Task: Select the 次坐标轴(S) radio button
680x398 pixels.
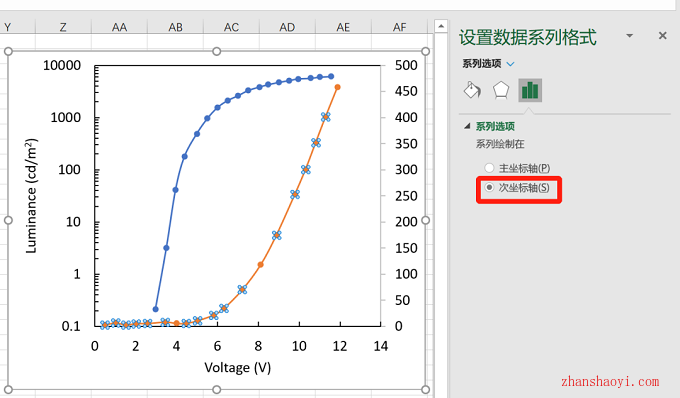Action: coord(489,187)
